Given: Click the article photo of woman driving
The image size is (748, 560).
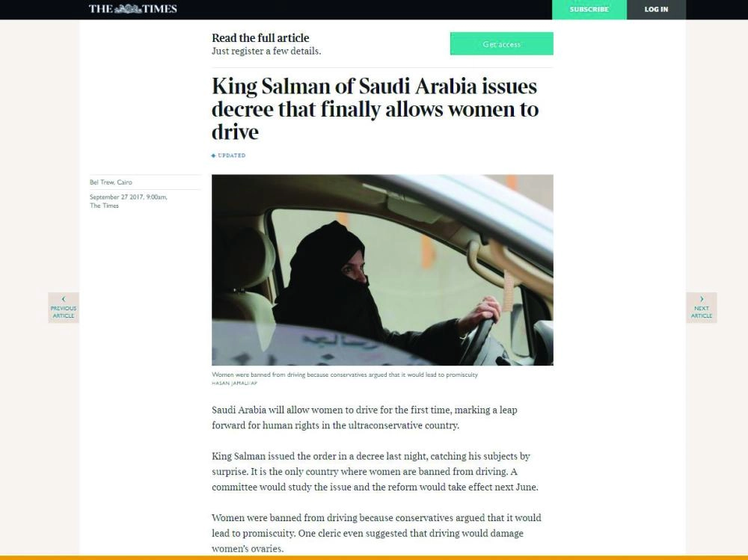Looking at the screenshot, I should (382, 270).
